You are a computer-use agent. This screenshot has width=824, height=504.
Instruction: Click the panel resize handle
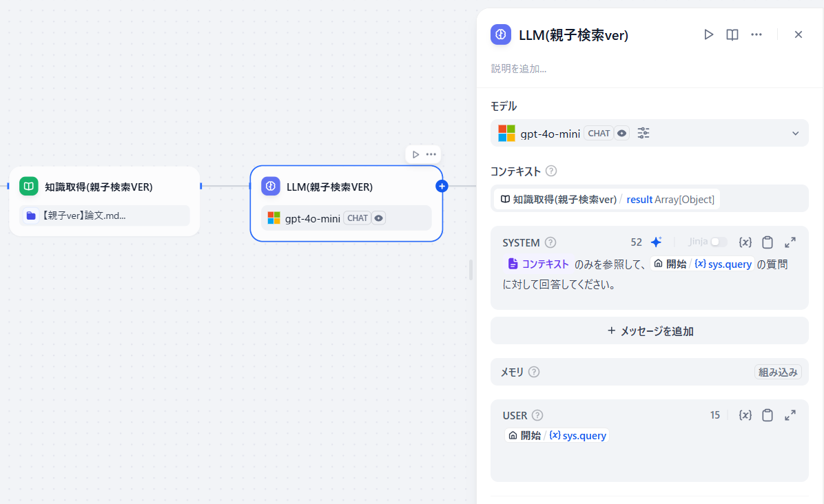pyautogui.click(x=471, y=270)
